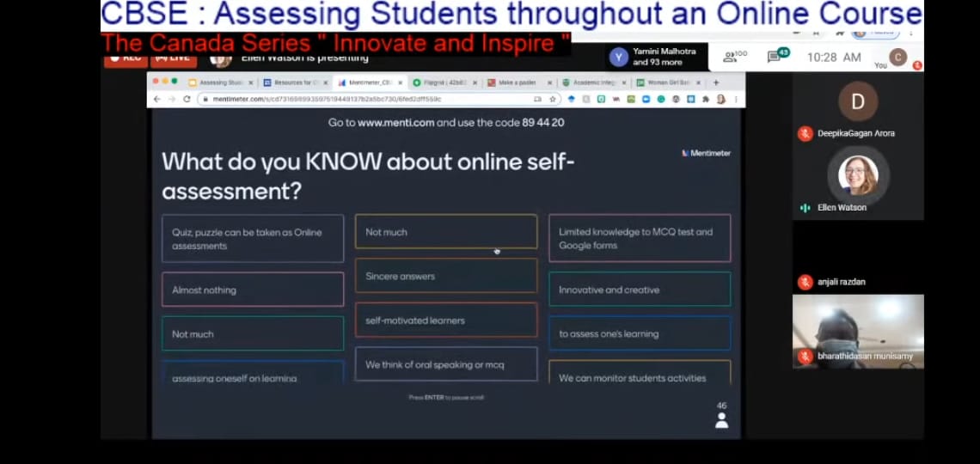Click the respondent count person icon
Viewport: 980px width, 464px height.
click(x=721, y=420)
